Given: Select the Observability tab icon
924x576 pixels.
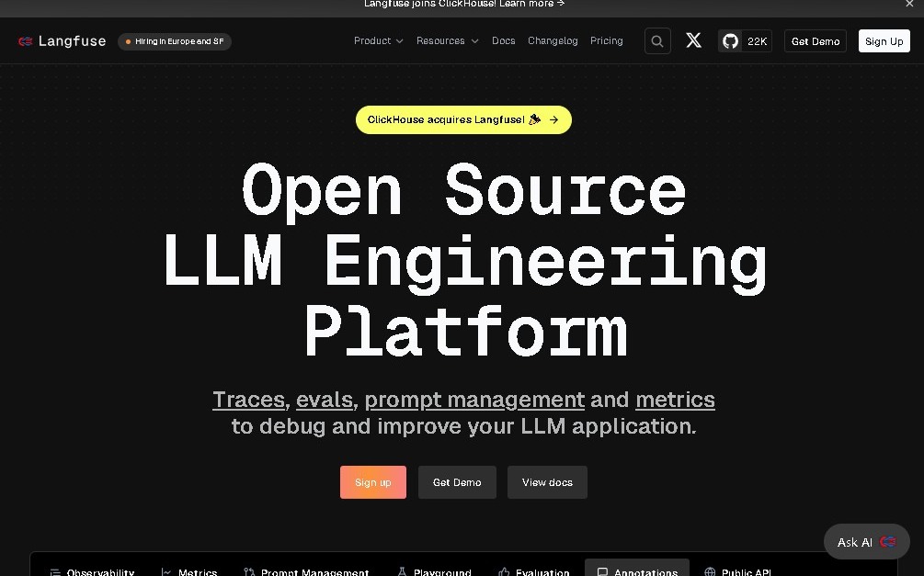Looking at the screenshot, I should click(x=55, y=571).
